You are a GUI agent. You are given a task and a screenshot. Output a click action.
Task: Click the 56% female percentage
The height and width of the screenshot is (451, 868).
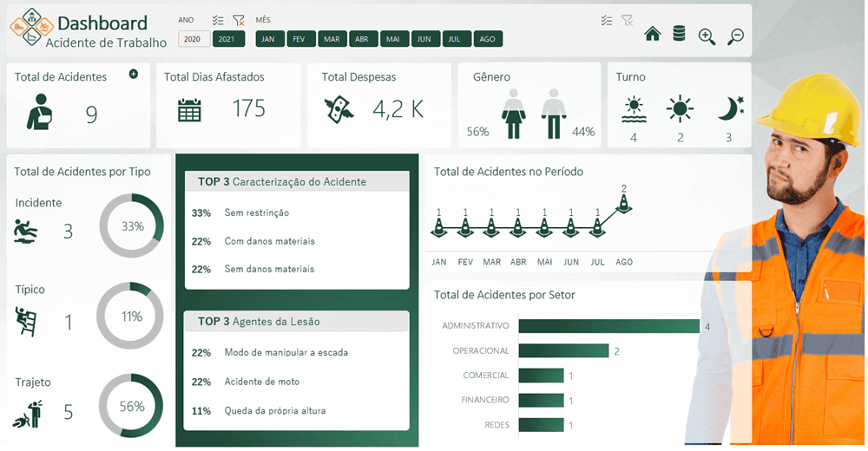(477, 132)
